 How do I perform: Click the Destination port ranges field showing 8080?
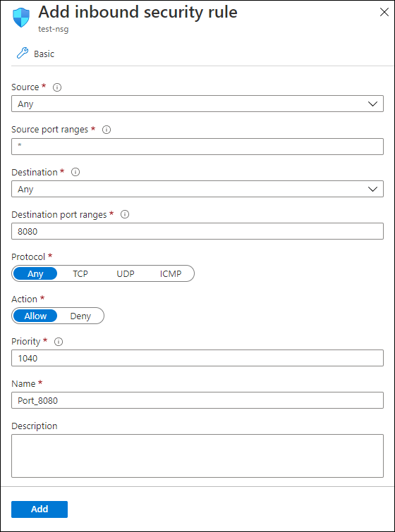click(197, 231)
